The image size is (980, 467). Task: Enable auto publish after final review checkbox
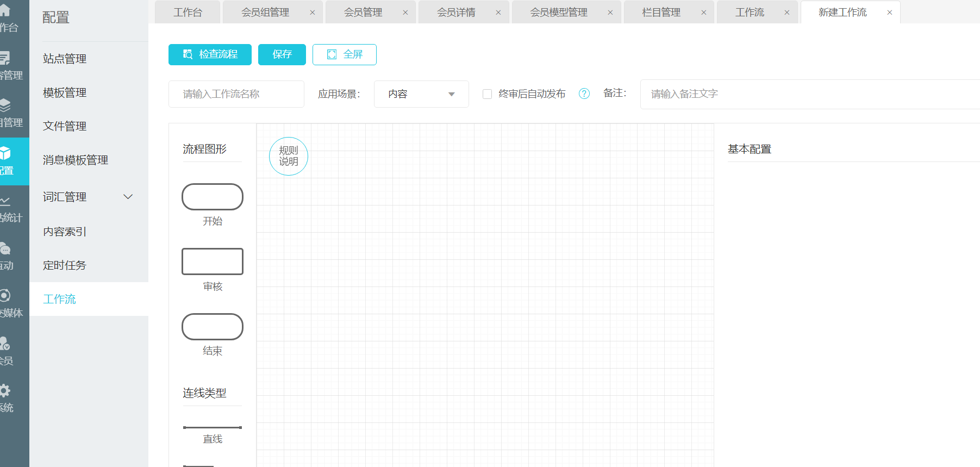[x=488, y=94]
